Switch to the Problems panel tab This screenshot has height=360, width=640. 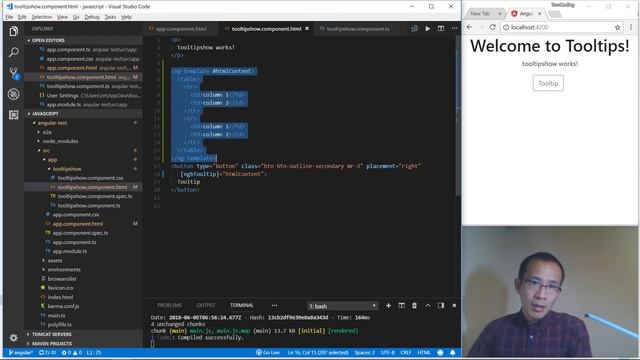tap(169, 305)
